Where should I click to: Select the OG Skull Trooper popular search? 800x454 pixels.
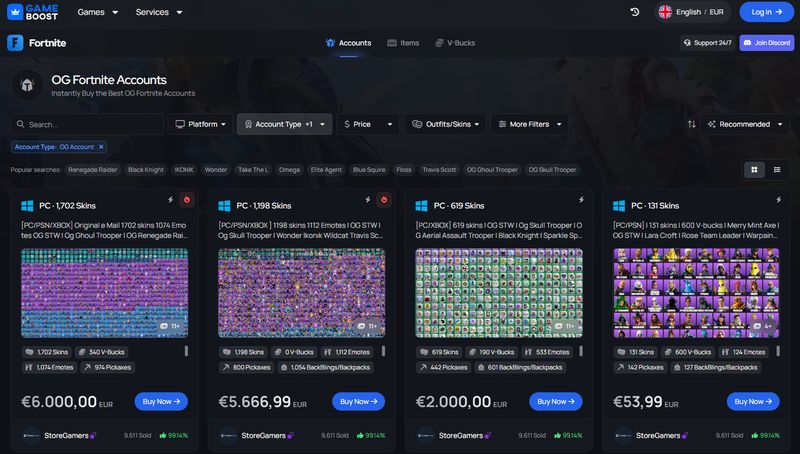pos(552,169)
